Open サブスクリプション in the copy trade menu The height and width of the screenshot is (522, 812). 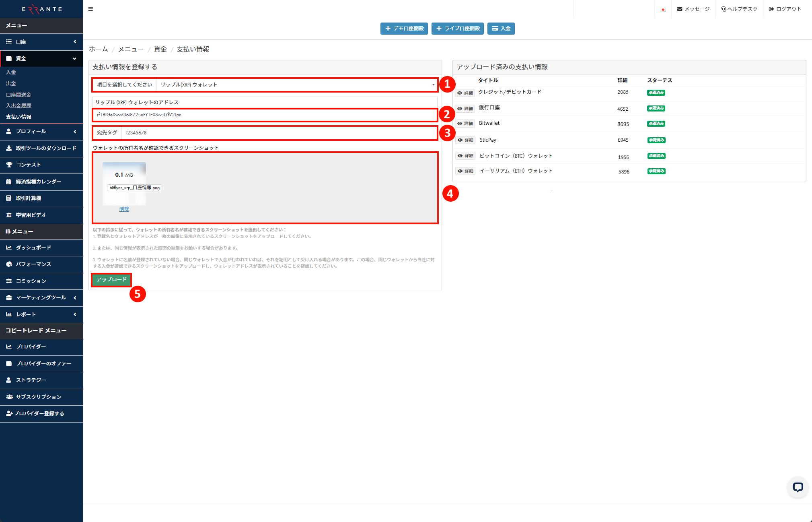pyautogui.click(x=37, y=397)
